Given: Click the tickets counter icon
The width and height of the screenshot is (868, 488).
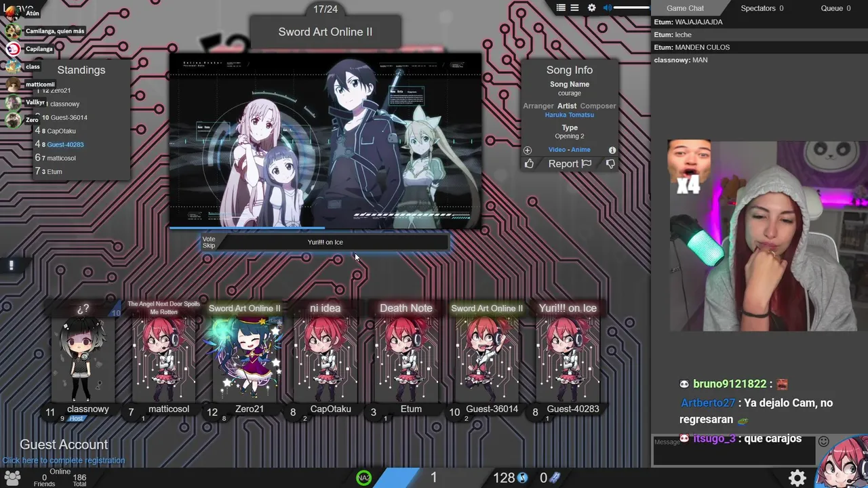Looking at the screenshot, I should pos(555,478).
